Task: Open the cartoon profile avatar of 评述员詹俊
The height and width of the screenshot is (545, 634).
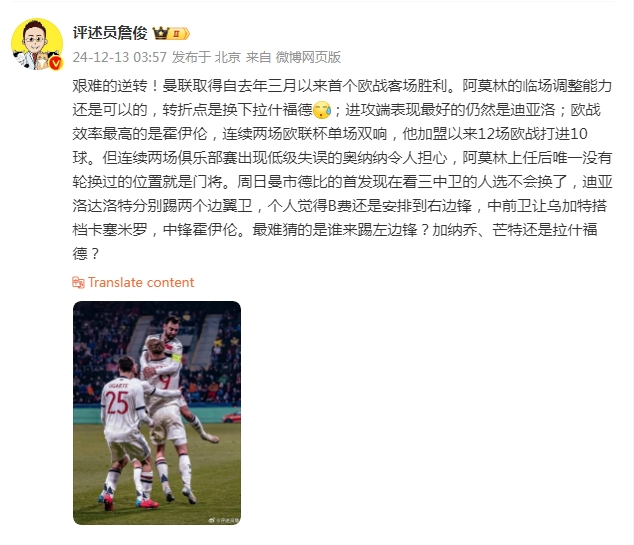Action: tap(37, 44)
